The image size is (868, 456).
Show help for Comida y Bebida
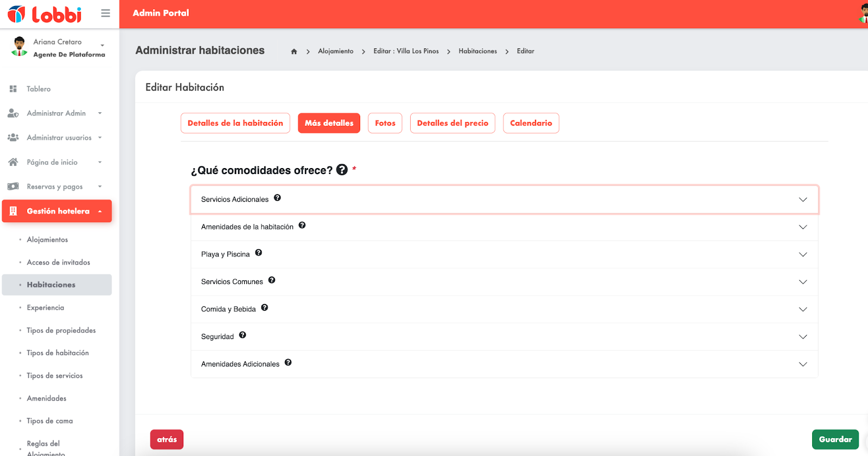[265, 307]
